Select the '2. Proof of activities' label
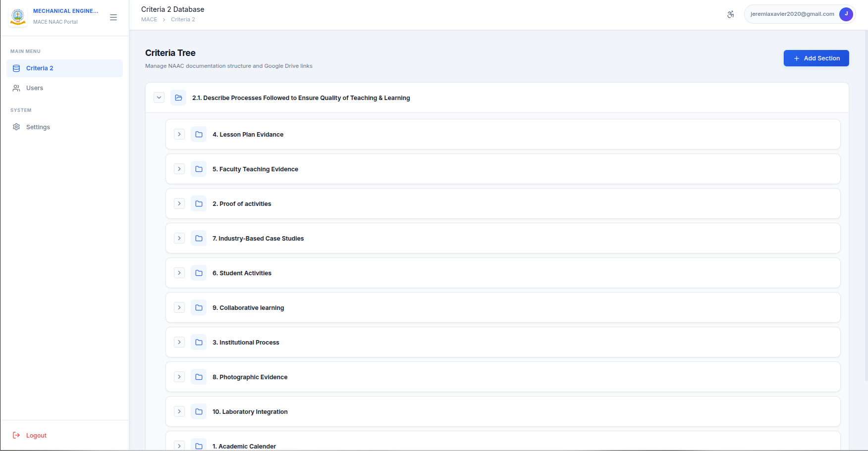The image size is (868, 451). [242, 204]
